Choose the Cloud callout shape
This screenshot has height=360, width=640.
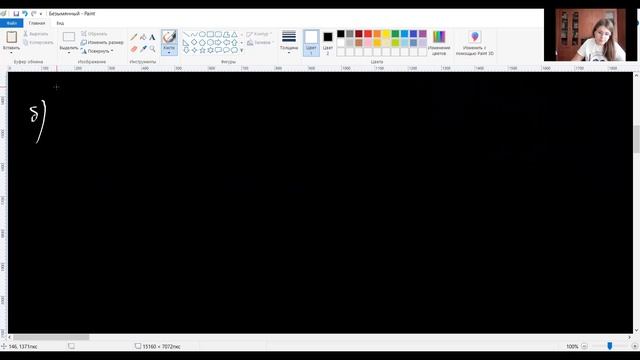click(x=234, y=50)
